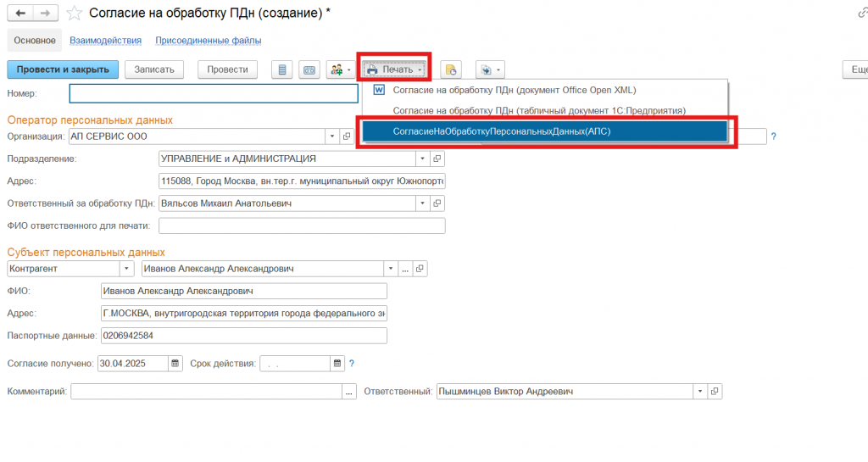
Task: Open calendar picker for Срок действия
Action: 337,364
